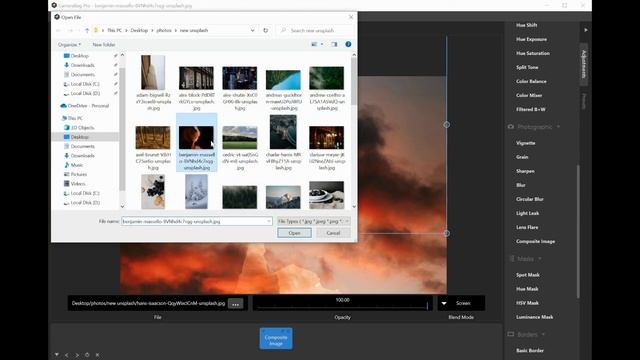Viewport: 640px width, 360px height.
Task: Open File Types filter dropdown
Action: [313, 221]
